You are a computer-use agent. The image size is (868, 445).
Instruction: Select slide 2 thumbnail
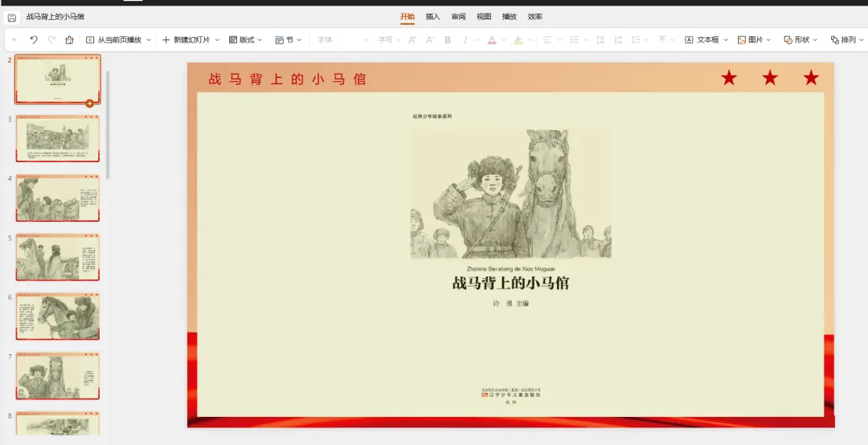pos(58,80)
